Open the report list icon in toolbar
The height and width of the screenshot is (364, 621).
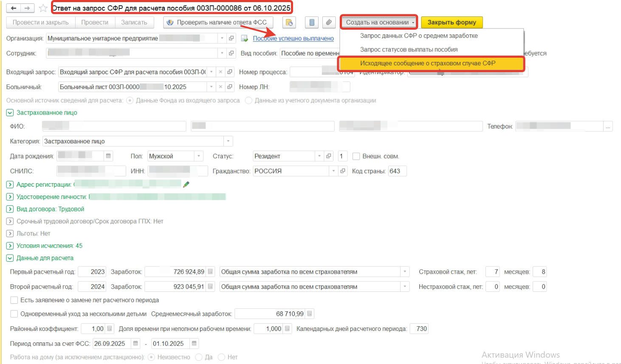(312, 22)
